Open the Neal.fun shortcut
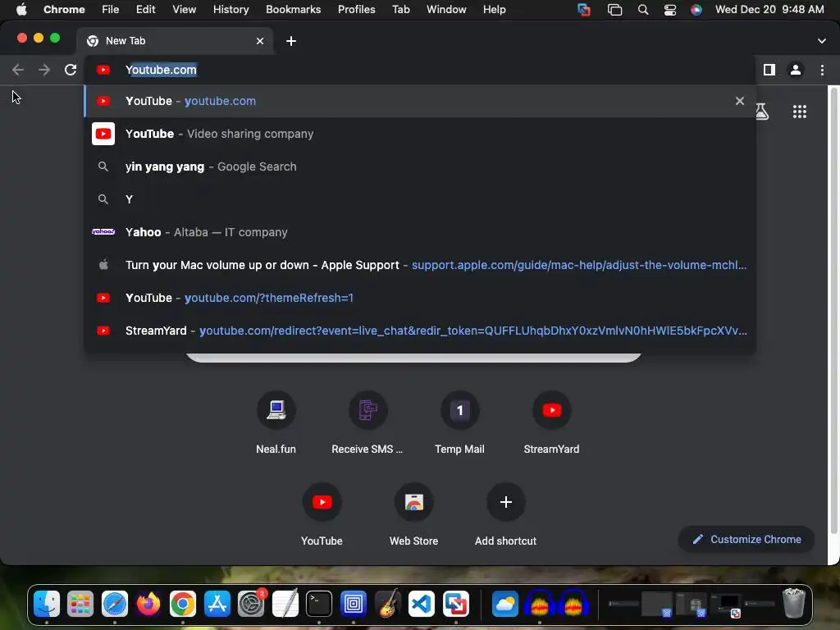 (276, 423)
